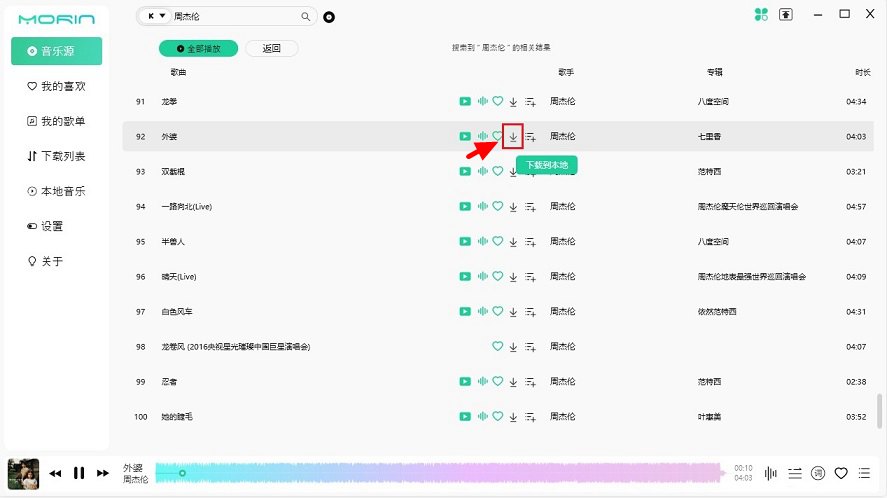
Task: Download song 98 to local
Action: pyautogui.click(x=513, y=347)
